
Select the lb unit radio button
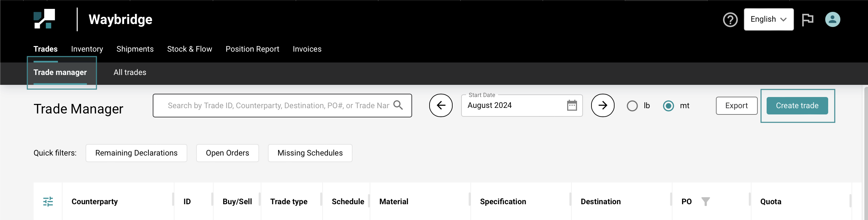[x=632, y=106]
